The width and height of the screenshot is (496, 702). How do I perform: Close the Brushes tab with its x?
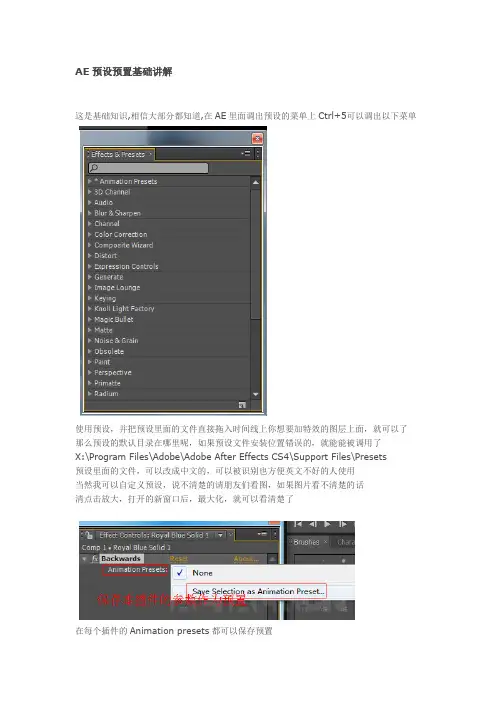tap(325, 542)
